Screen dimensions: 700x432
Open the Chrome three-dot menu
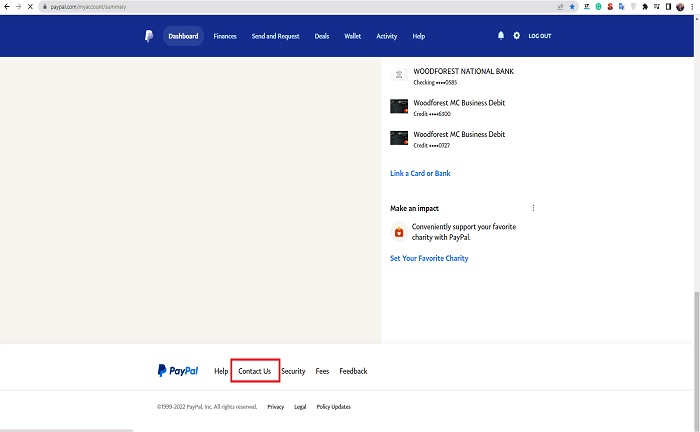point(692,7)
